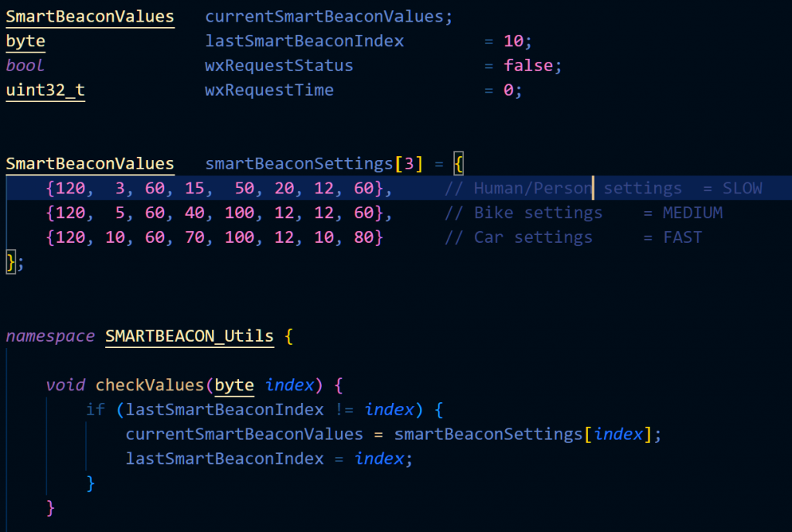Viewport: 792px width, 532px height.
Task: Click the highlighted opening brace after the equals sign
Action: [458, 164]
